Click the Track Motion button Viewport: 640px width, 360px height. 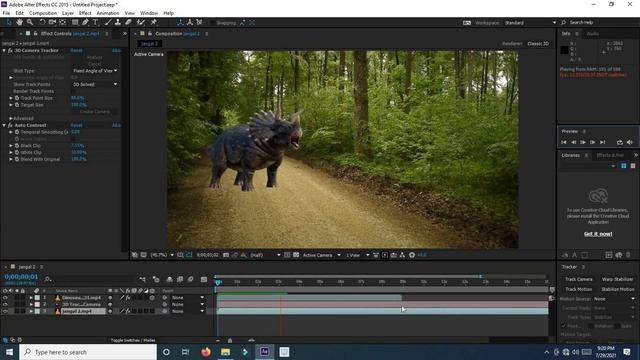(x=578, y=289)
